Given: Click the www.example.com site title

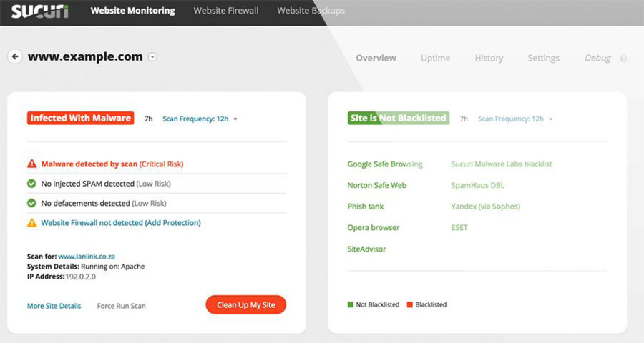Looking at the screenshot, I should point(85,56).
